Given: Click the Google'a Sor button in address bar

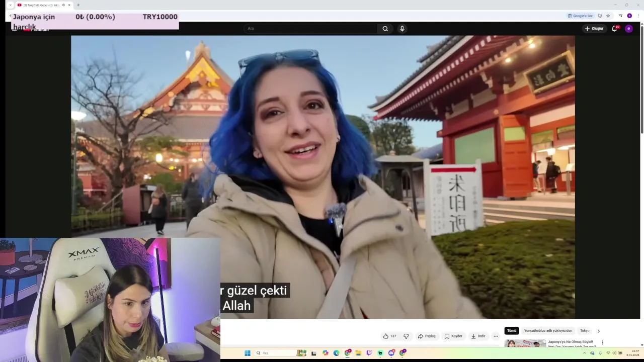Looking at the screenshot, I should [580, 16].
